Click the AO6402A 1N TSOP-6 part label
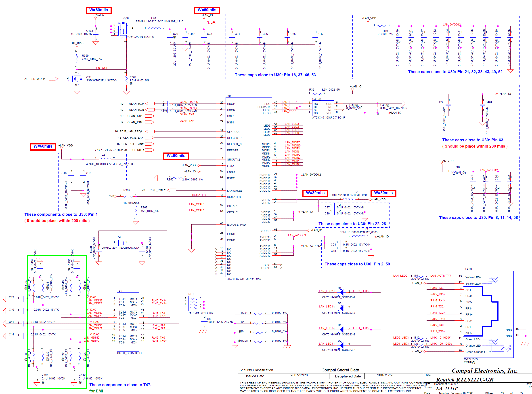 (140, 37)
